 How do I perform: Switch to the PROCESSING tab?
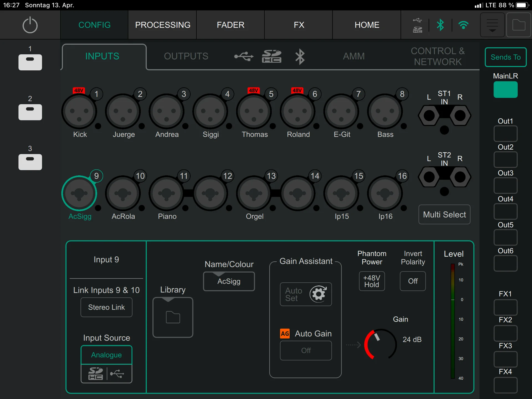coord(163,25)
